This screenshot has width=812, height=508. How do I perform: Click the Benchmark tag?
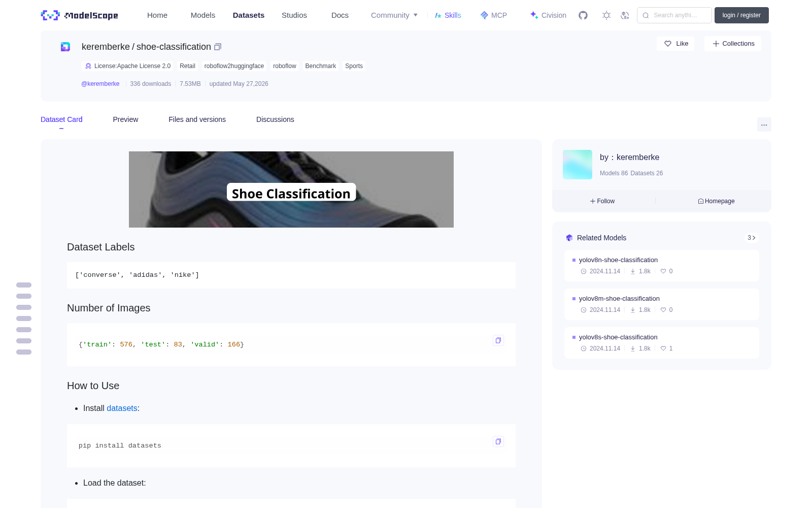pyautogui.click(x=321, y=66)
